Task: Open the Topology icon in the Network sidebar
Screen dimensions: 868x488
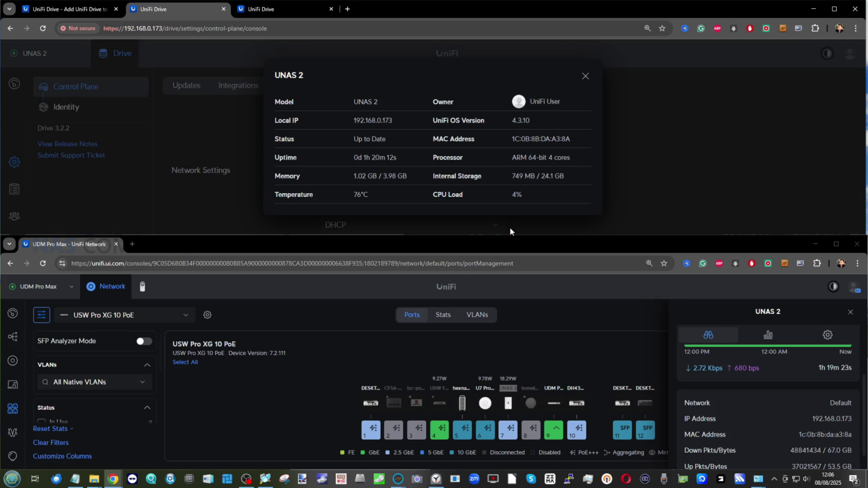Action: point(13,337)
